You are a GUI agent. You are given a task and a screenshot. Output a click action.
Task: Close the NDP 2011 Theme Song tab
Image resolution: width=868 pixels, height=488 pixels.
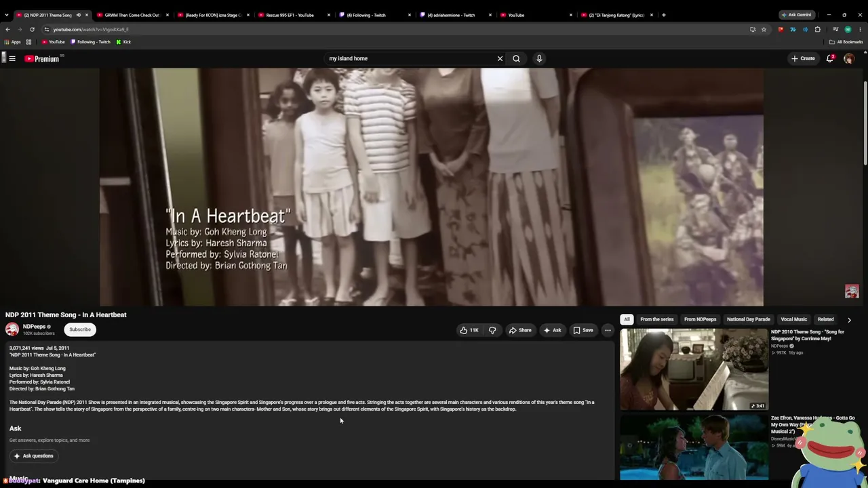click(86, 15)
